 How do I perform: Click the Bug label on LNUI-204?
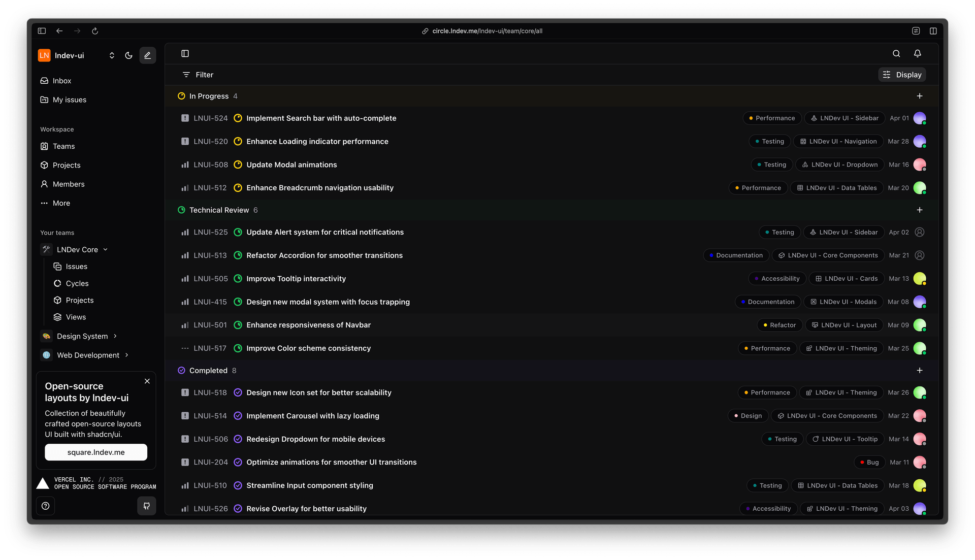[869, 463]
